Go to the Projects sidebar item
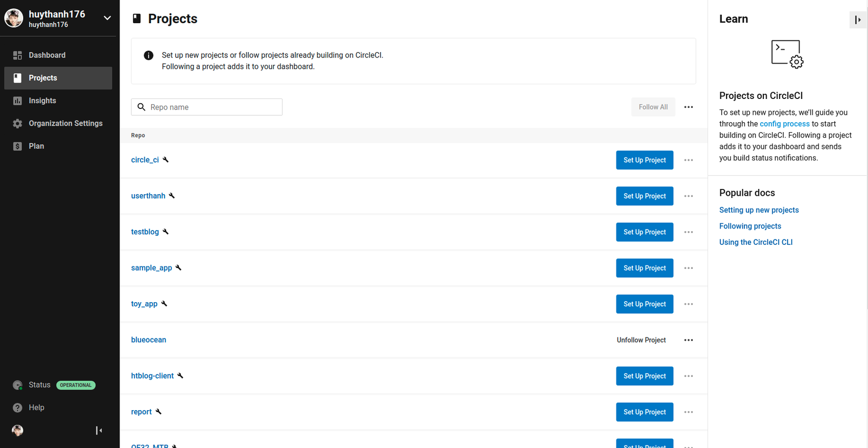Viewport: 868px width, 448px height. pos(43,78)
